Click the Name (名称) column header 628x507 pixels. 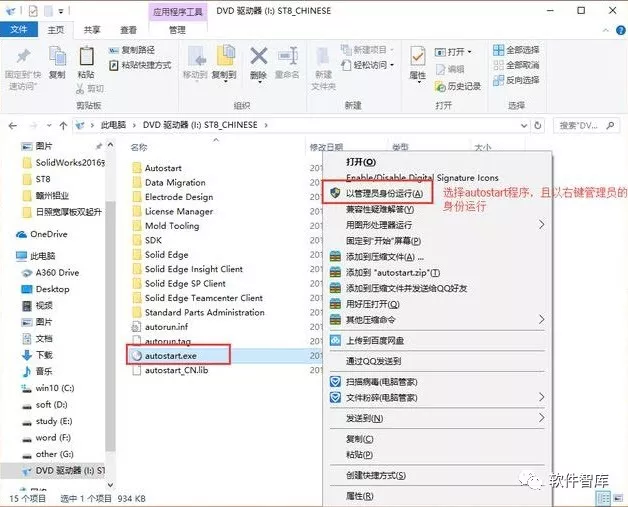tap(139, 147)
